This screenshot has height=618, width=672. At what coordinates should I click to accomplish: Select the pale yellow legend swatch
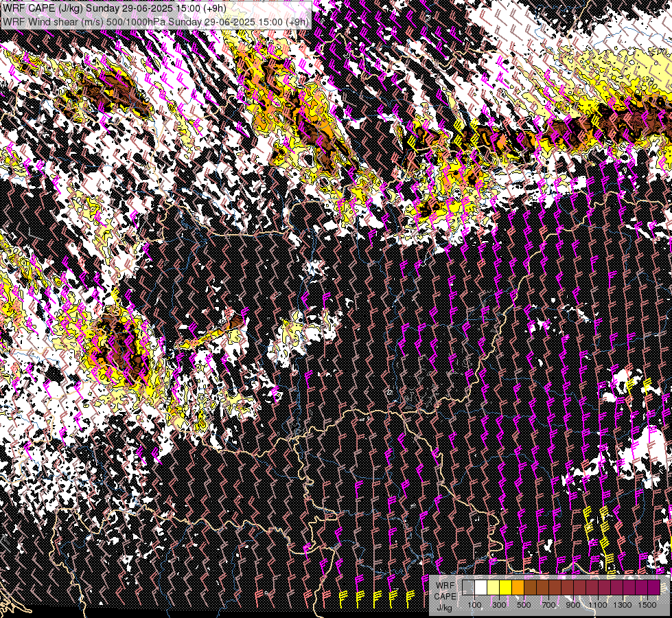point(494,588)
